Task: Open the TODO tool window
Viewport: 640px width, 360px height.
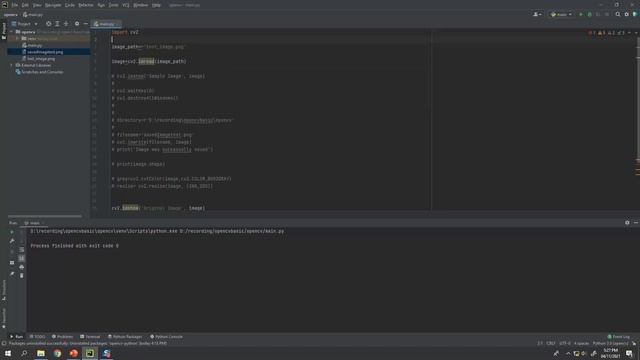Action: (x=37, y=337)
